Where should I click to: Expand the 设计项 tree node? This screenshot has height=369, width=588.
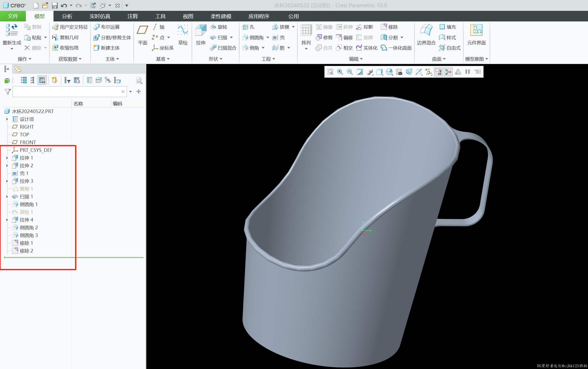pyautogui.click(x=7, y=119)
